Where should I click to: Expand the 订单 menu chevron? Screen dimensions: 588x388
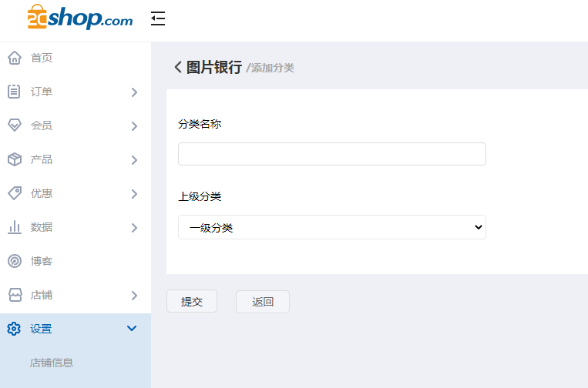134,92
